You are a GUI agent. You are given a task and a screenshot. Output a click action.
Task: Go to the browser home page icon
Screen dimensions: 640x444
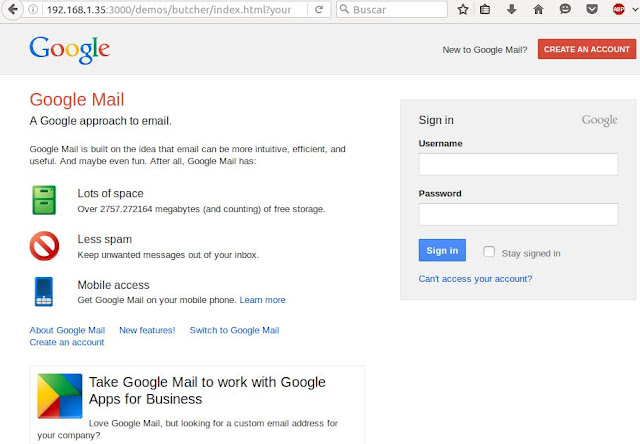pyautogui.click(x=538, y=9)
